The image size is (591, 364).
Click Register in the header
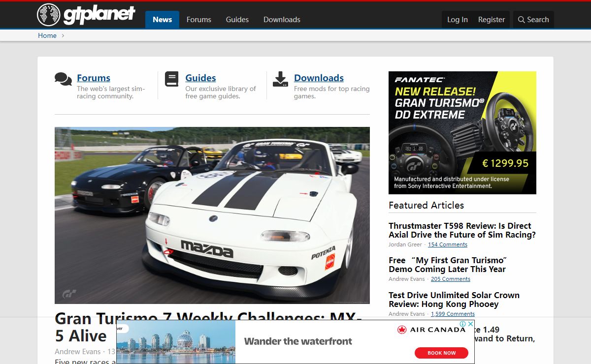click(x=492, y=20)
